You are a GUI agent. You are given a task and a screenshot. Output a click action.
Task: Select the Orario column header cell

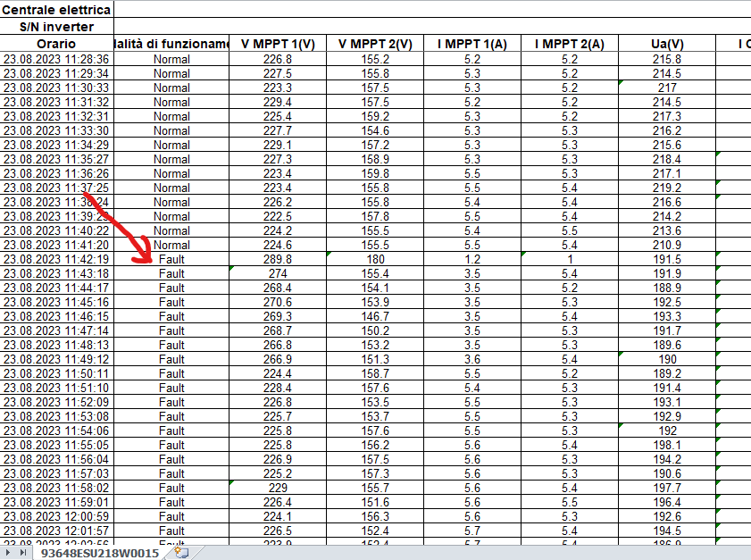(x=56, y=44)
